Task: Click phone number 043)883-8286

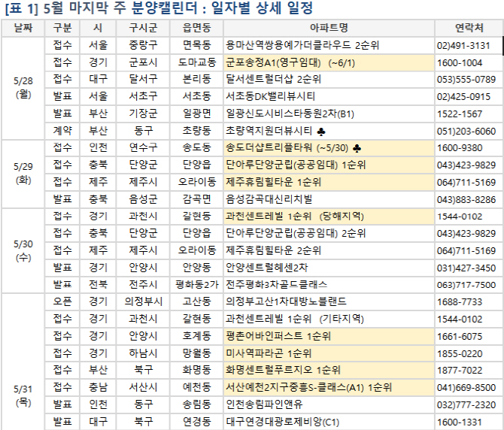Action: pyautogui.click(x=466, y=199)
